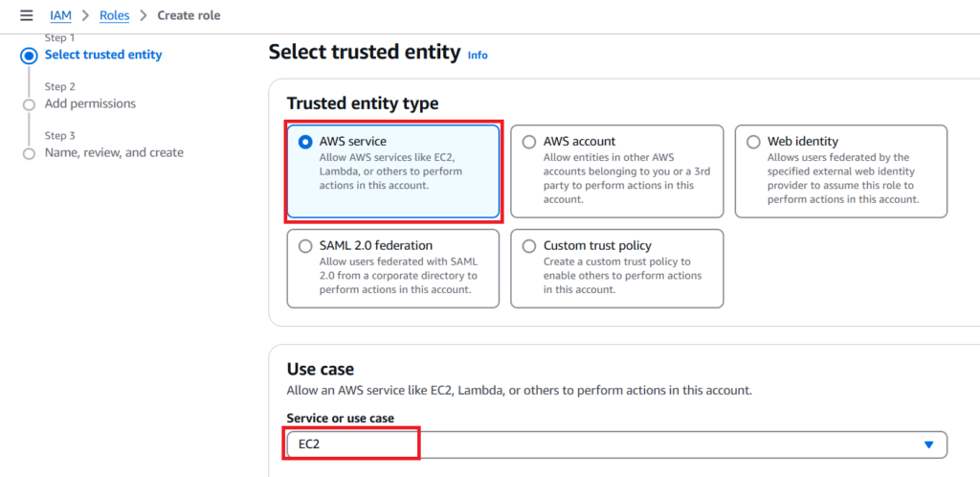Click the Add permissions step

point(90,103)
